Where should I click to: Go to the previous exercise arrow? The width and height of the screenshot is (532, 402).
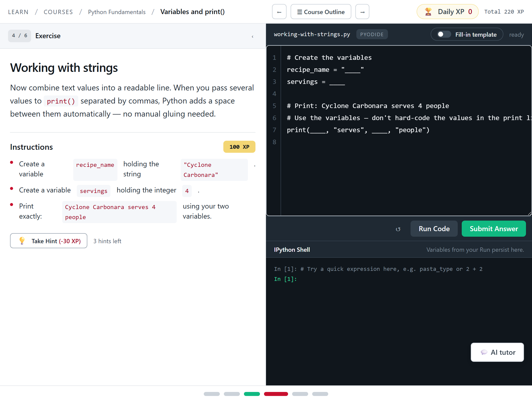pyautogui.click(x=279, y=12)
